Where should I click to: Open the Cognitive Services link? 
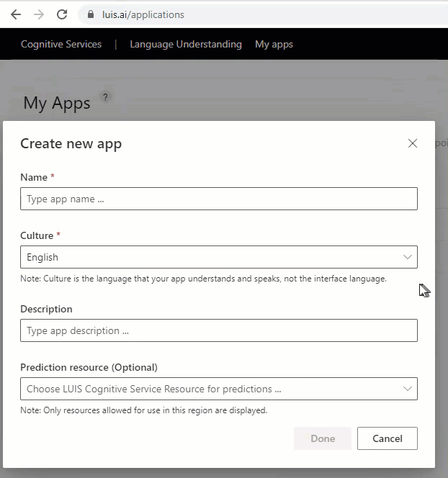point(61,44)
